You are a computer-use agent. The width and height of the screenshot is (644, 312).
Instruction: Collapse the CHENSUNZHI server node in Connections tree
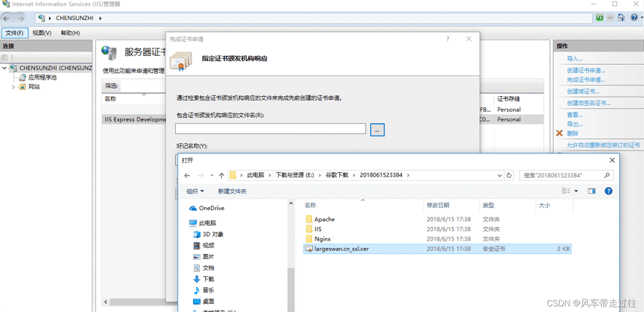[x=4, y=68]
